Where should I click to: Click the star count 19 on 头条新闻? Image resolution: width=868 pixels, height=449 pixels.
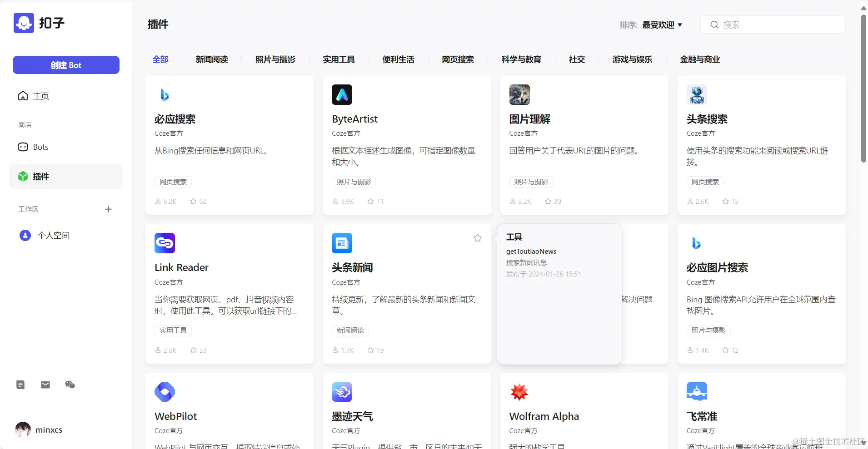(380, 350)
